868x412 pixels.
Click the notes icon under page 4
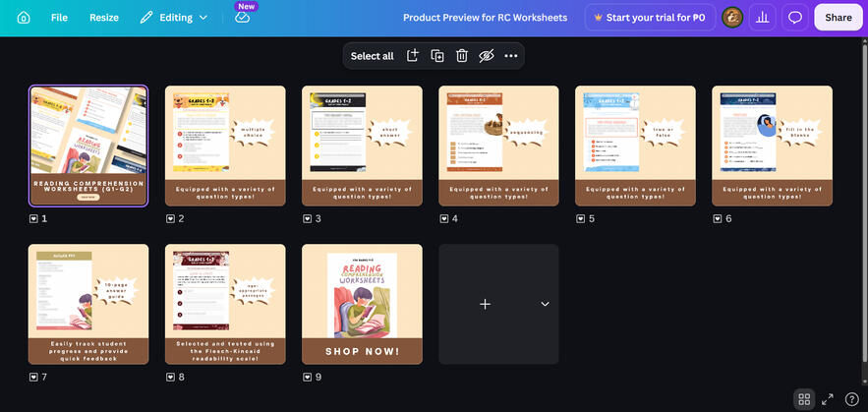click(443, 218)
